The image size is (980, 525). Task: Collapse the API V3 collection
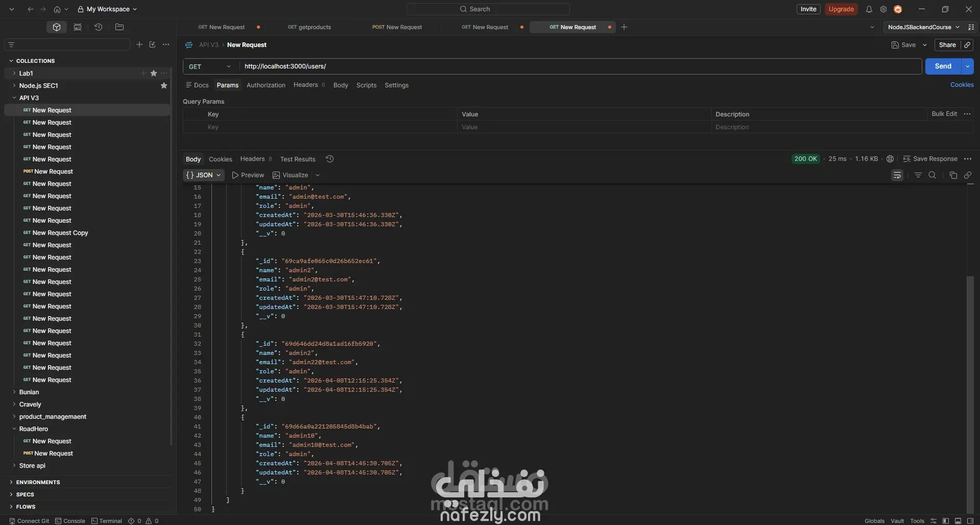(14, 98)
